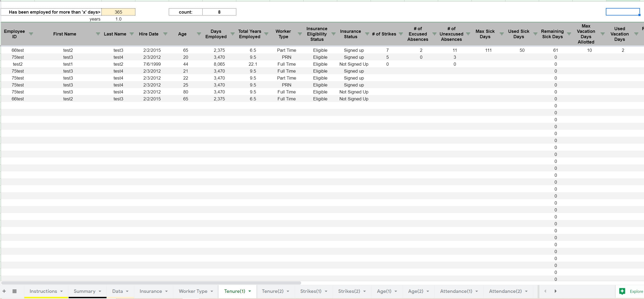Viewport: 644px width, 299px height.
Task: Select the yellow cell containing 365
Action: (118, 12)
